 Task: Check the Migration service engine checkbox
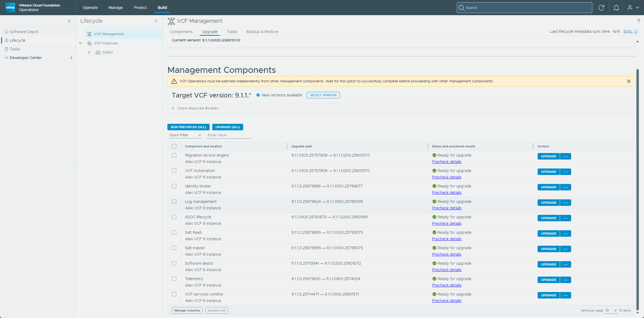(x=174, y=155)
